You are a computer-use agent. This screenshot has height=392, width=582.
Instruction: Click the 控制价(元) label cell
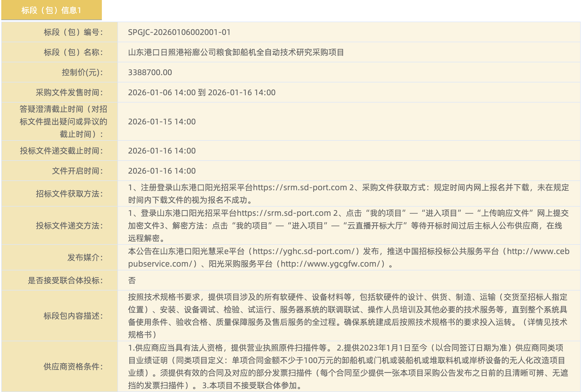click(x=82, y=72)
